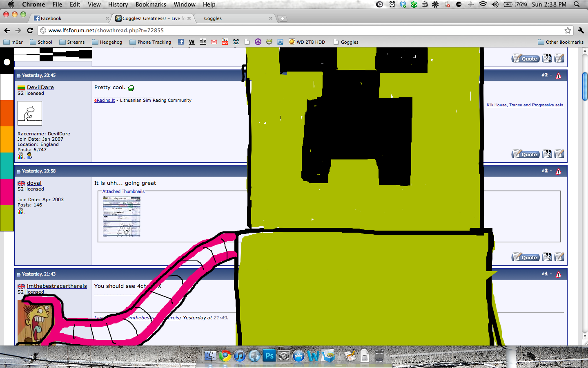Viewport: 588px width, 368px height.
Task: Toggle multi-quote for post #2
Action: pyautogui.click(x=547, y=154)
